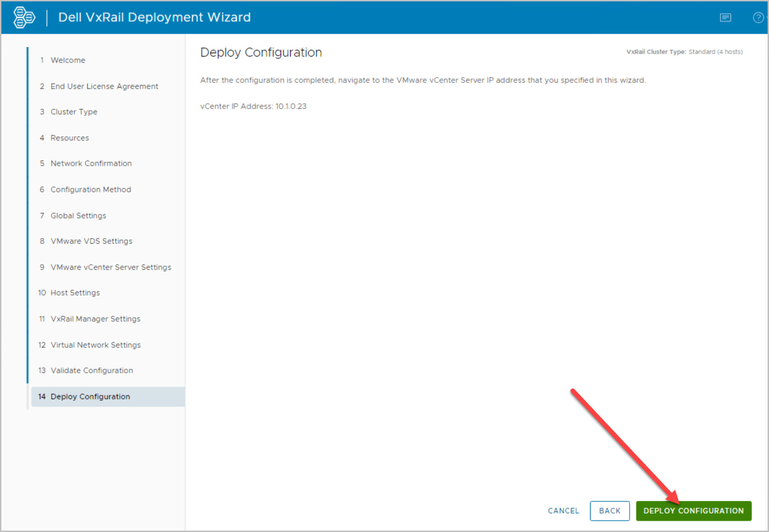769x532 pixels.
Task: Go to Configuration Method step
Action: (x=91, y=189)
